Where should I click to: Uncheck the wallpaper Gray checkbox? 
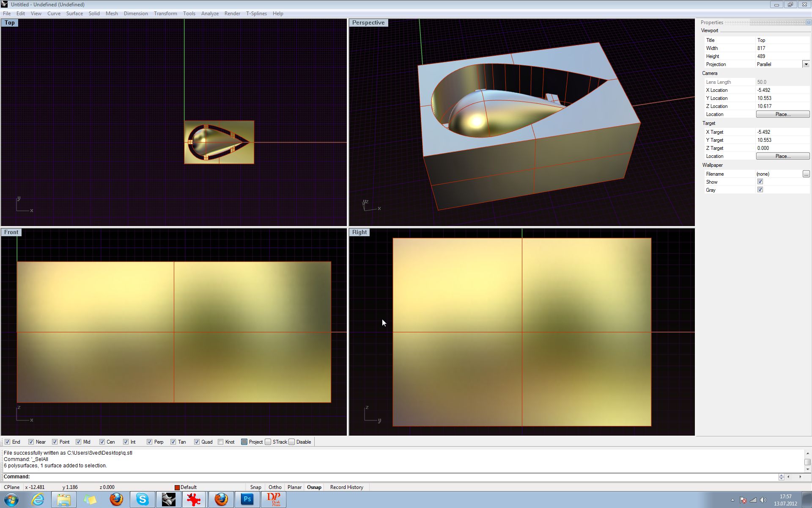click(760, 190)
